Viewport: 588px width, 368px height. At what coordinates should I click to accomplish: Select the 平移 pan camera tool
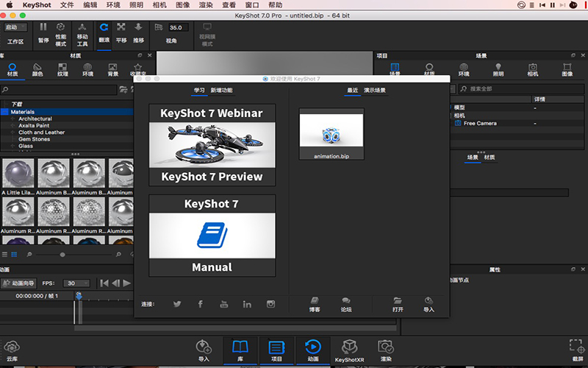click(121, 33)
